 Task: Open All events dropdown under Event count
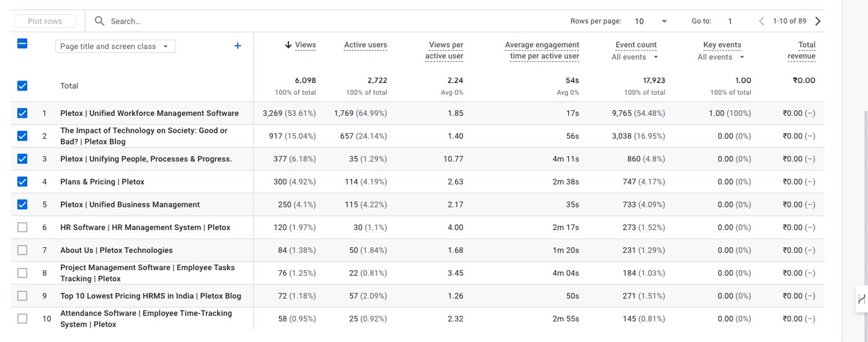click(x=635, y=57)
